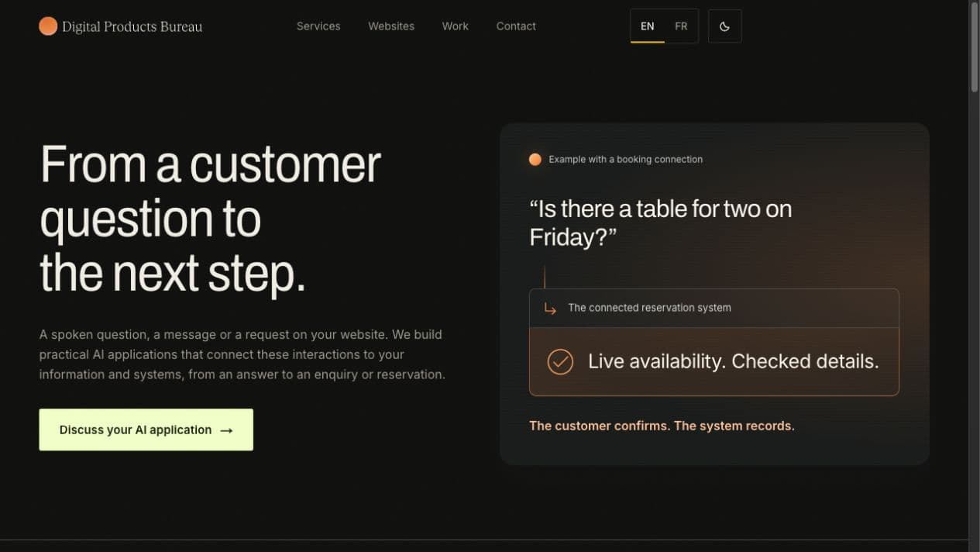Screen dimensions: 980x552
Task: Click the paragraph starting "A spoken question"
Action: 242,354
